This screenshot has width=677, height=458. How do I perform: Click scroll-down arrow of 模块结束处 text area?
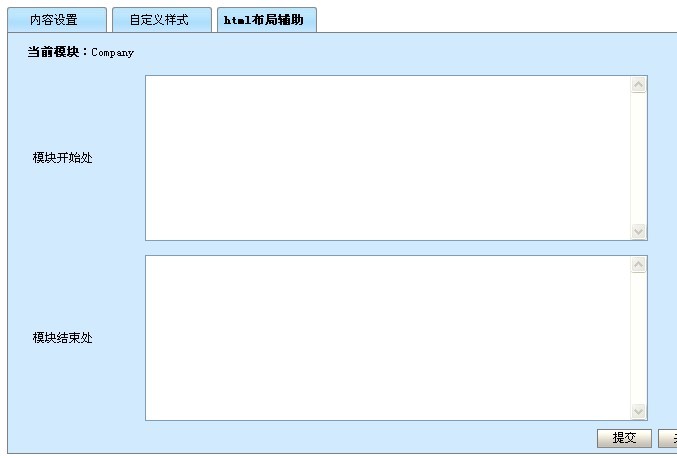click(x=639, y=411)
